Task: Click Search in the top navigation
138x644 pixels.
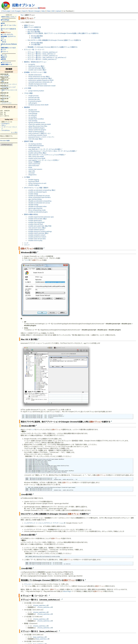Action: coord(25,11)
